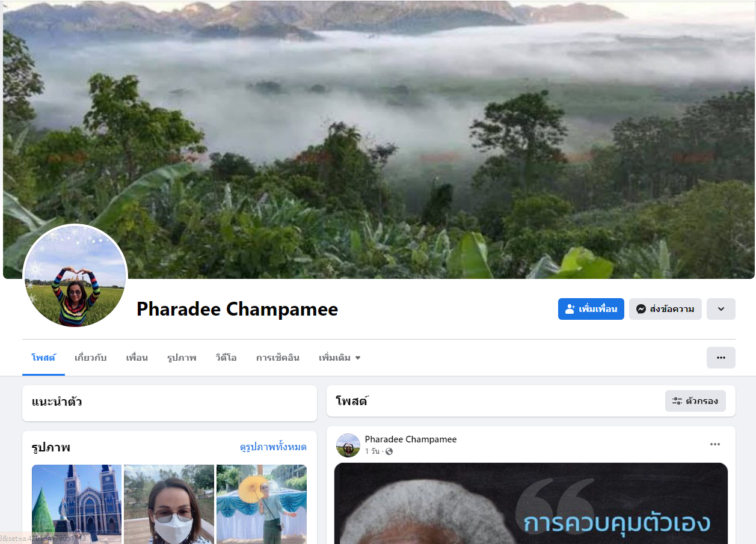Open the ตัวกรอง post filter
Screen dimensions: 756x544
tap(695, 401)
